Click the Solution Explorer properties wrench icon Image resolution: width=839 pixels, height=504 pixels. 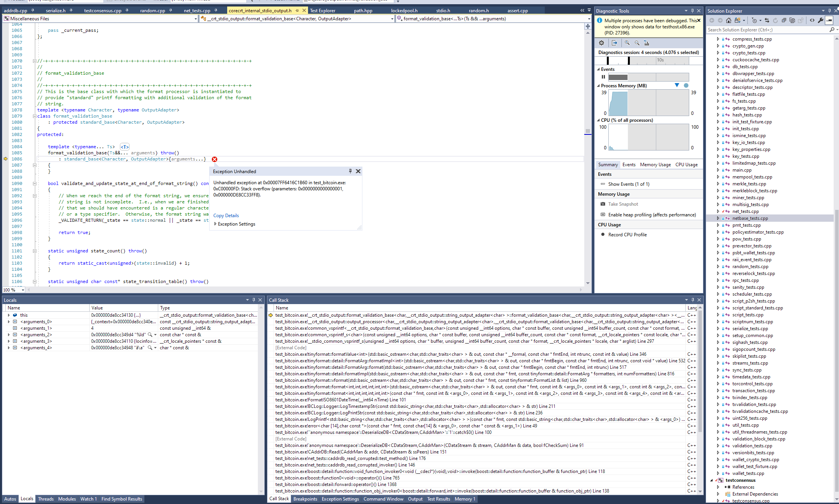[x=820, y=20]
